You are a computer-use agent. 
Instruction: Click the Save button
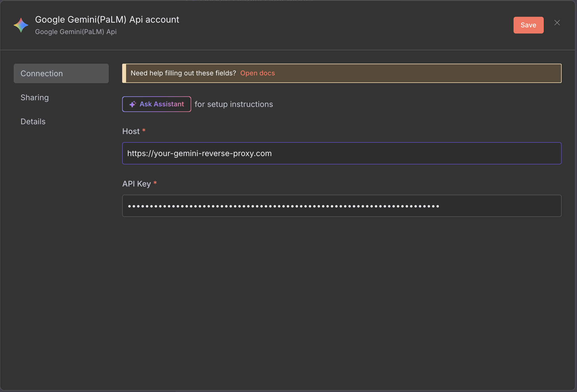coord(528,25)
